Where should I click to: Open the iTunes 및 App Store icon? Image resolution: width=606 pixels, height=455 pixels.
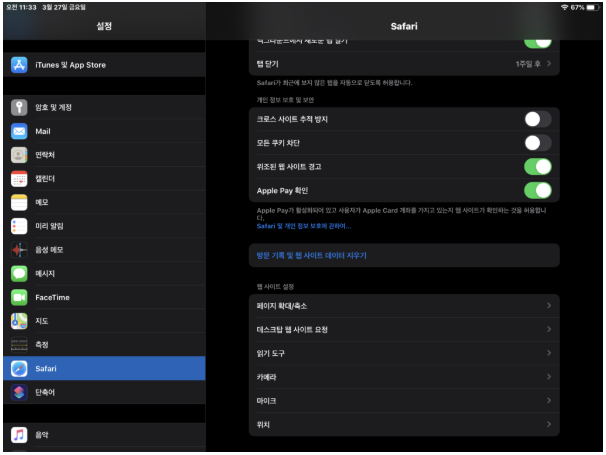[x=19, y=65]
